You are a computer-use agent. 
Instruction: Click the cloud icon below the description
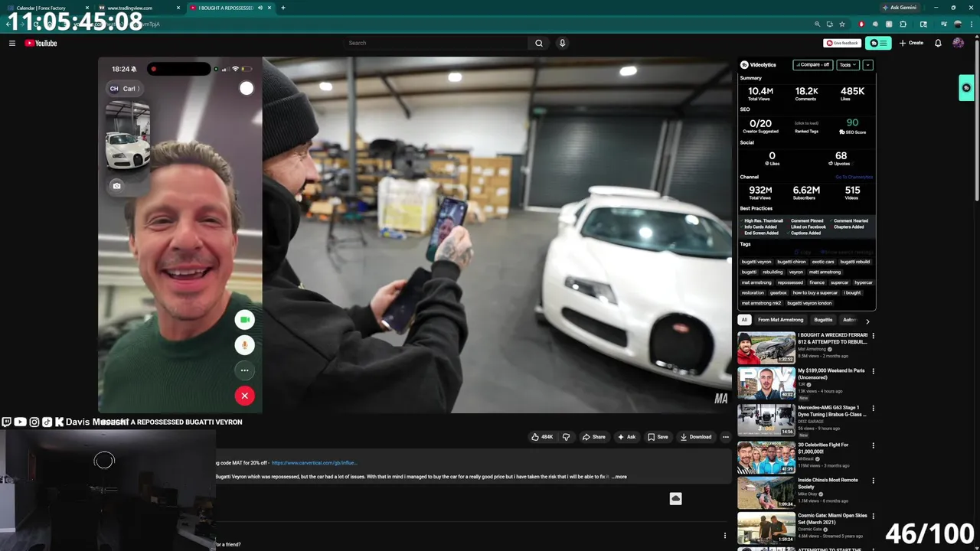[675, 499]
